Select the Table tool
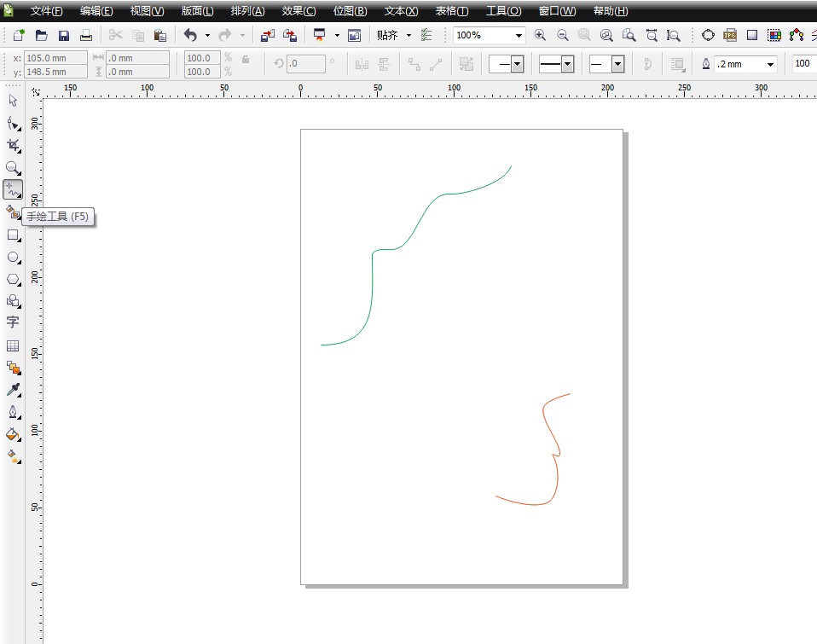The image size is (817, 644). (13, 345)
